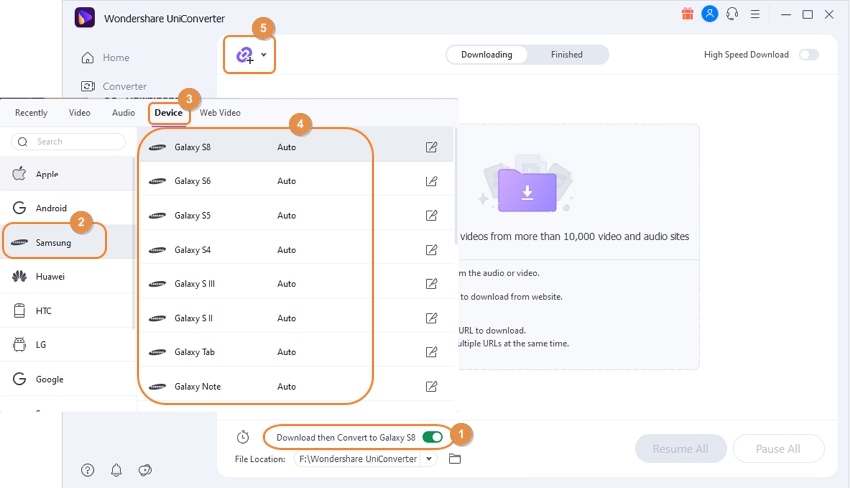Switch to the Web Video tab
Image resolution: width=850 pixels, height=488 pixels.
click(220, 113)
